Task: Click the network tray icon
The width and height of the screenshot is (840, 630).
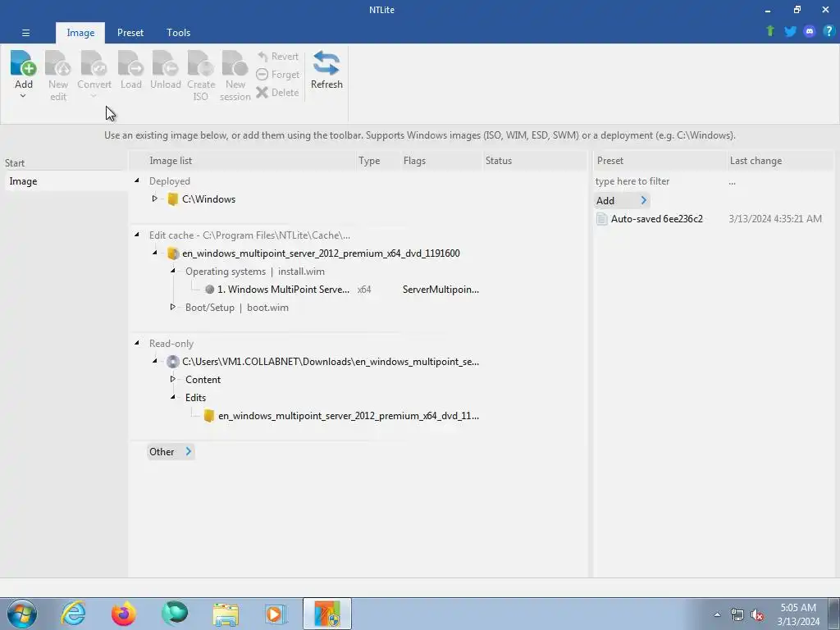Action: point(737,615)
